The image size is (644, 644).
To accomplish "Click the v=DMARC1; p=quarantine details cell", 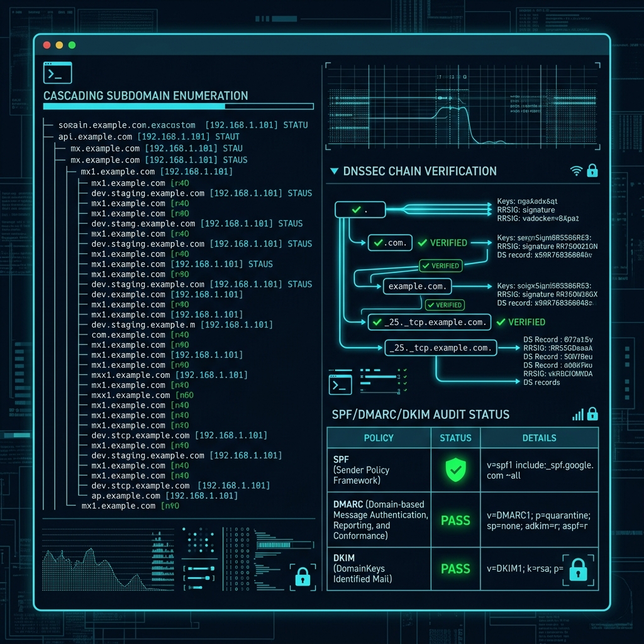I will [x=539, y=520].
